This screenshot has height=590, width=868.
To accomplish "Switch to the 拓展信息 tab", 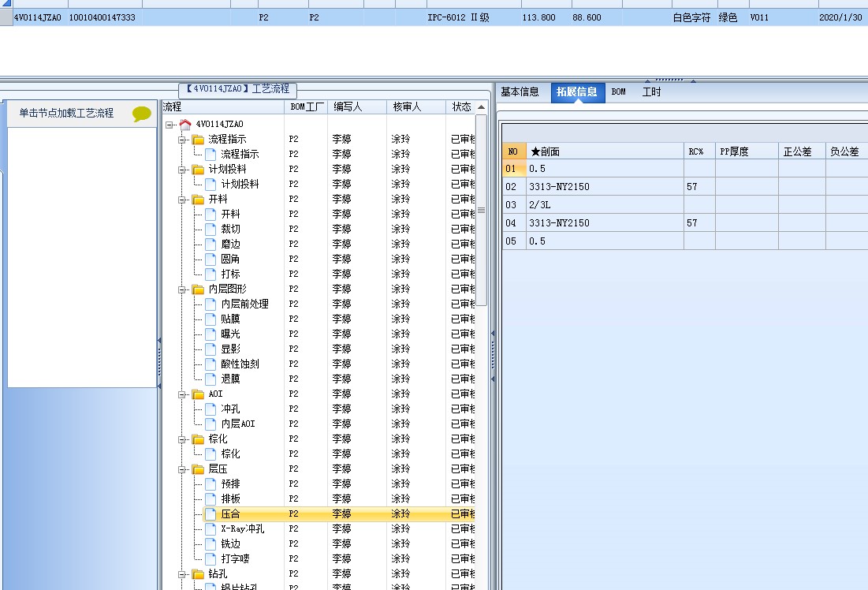I will (577, 92).
